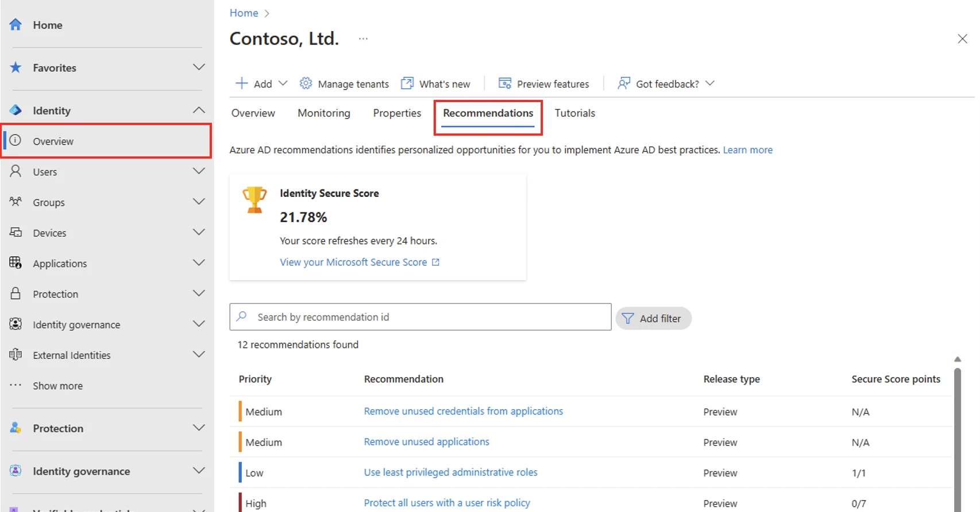Click the Identity diamond icon
The width and height of the screenshot is (980, 512).
pos(16,110)
